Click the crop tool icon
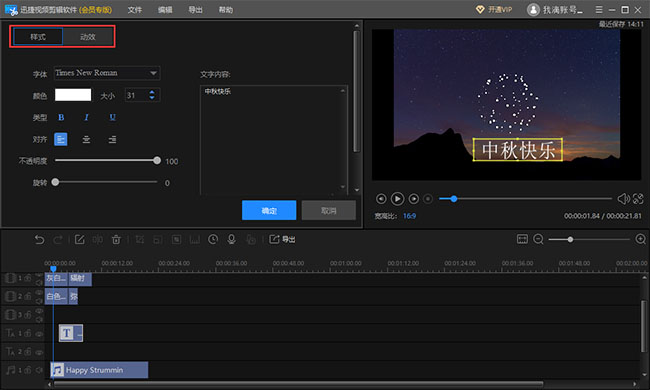The width and height of the screenshot is (650, 390). pos(140,240)
